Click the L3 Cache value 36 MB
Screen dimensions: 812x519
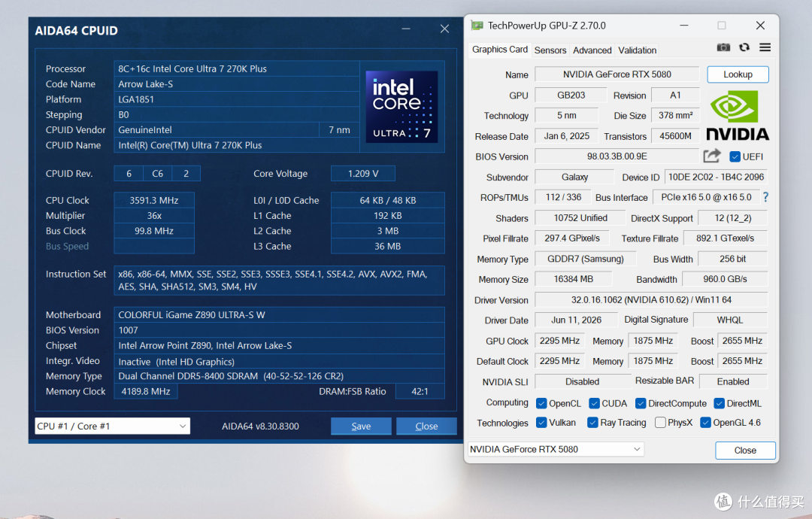pyautogui.click(x=387, y=246)
